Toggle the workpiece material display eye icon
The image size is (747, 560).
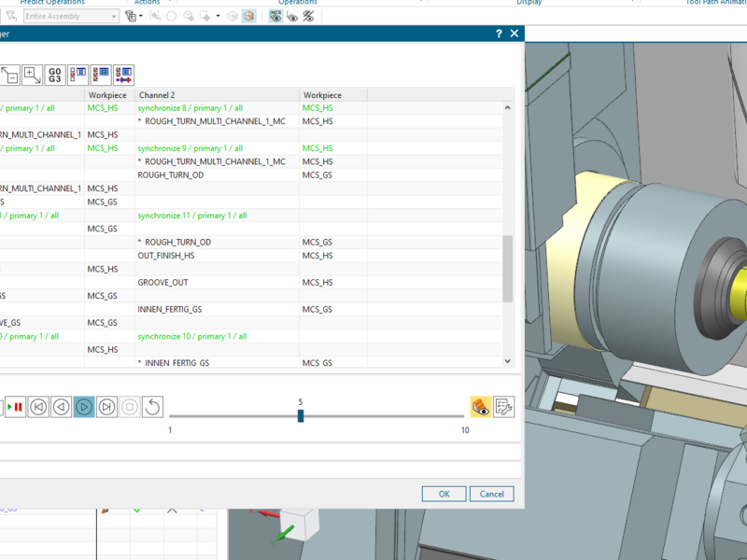(x=481, y=407)
